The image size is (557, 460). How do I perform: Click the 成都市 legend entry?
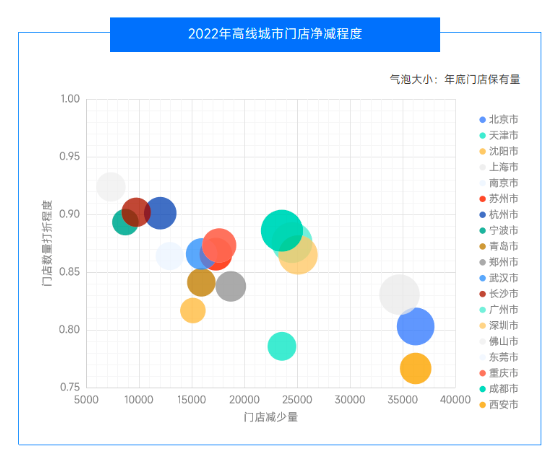[499, 389]
